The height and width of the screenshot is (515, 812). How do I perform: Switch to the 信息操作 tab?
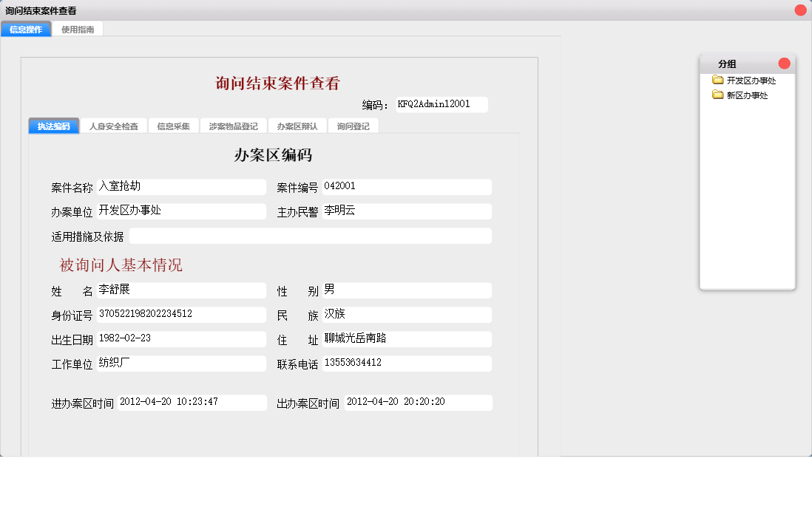(25, 30)
